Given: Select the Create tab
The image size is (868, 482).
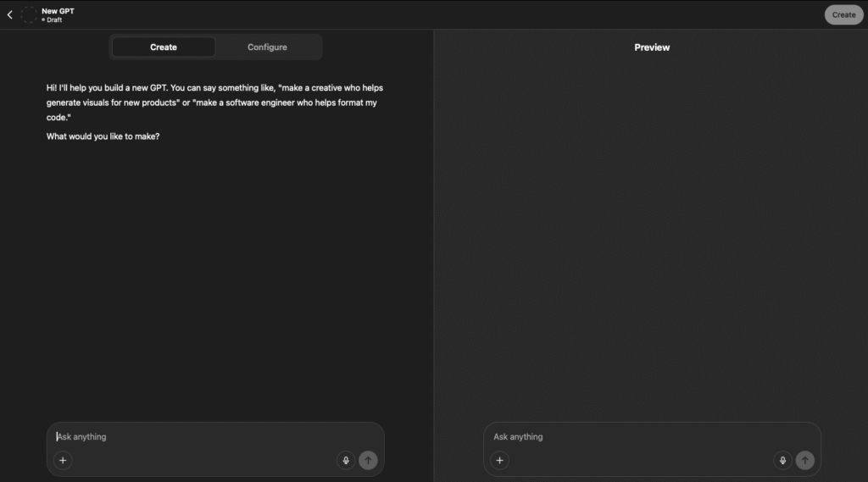Looking at the screenshot, I should point(164,47).
